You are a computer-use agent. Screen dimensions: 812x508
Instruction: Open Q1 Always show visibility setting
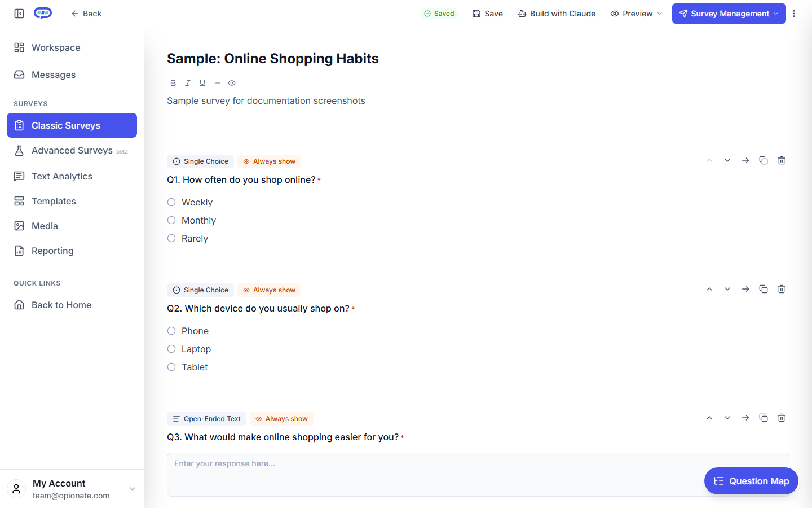coord(269,161)
